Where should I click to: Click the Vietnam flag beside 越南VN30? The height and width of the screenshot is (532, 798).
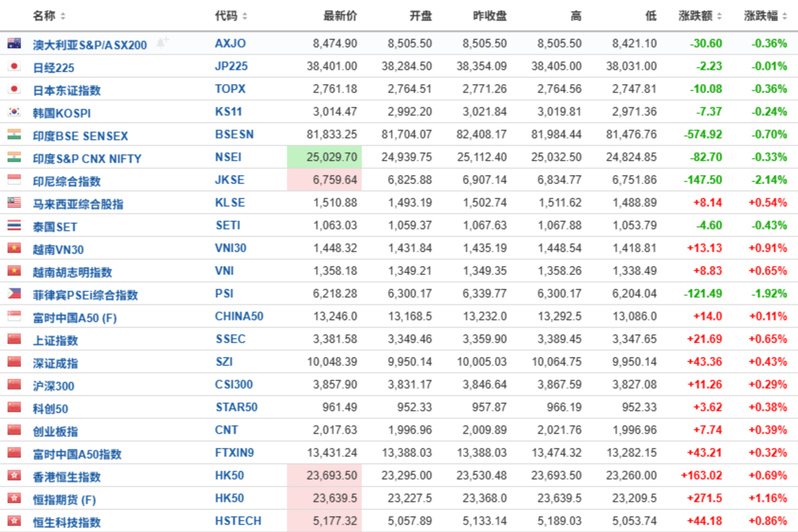click(x=14, y=248)
